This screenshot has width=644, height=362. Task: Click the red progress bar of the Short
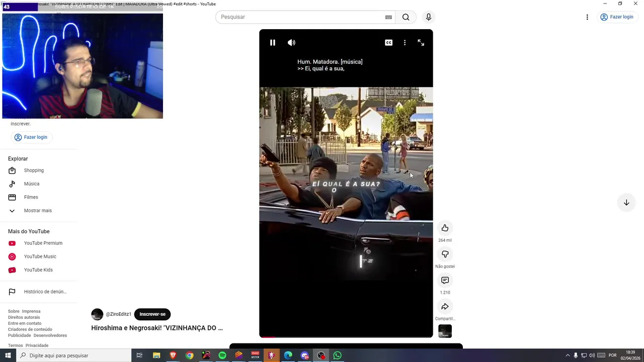tap(346, 336)
